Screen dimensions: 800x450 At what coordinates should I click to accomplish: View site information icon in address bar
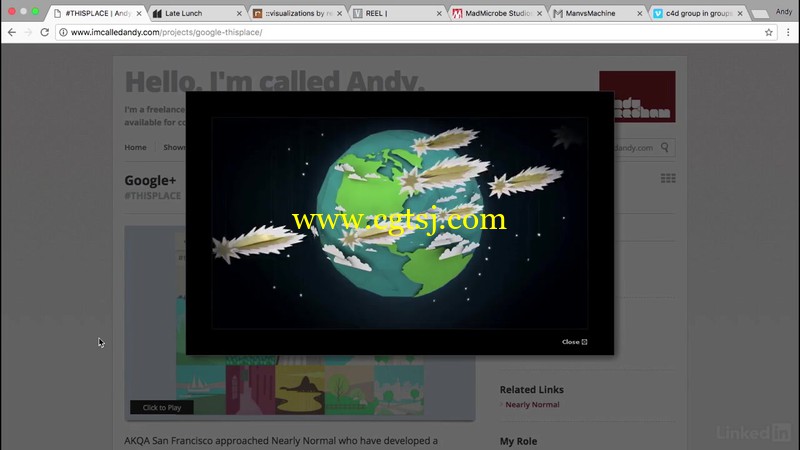click(63, 32)
